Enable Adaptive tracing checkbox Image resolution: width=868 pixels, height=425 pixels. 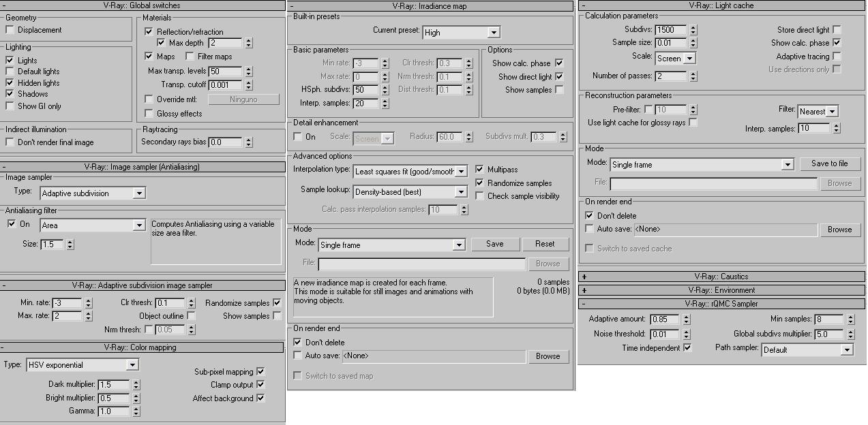(837, 57)
